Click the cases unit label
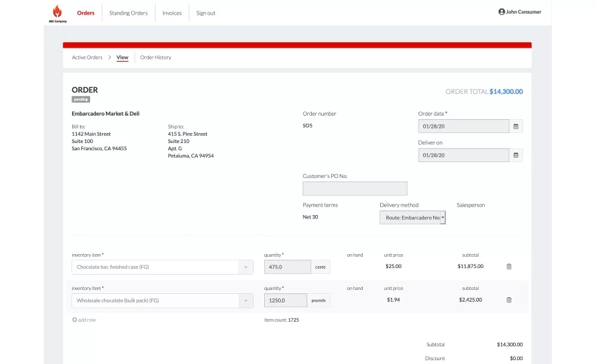596x364 pixels. tap(321, 267)
